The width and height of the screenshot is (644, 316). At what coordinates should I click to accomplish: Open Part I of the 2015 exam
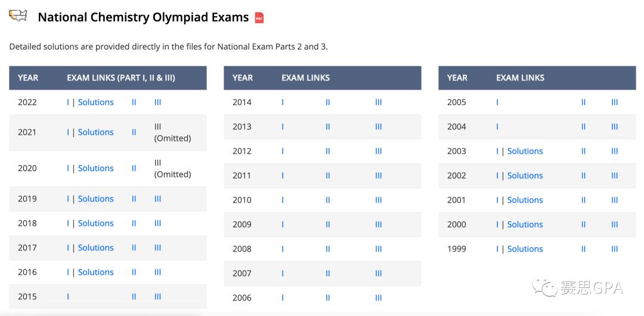tap(68, 296)
